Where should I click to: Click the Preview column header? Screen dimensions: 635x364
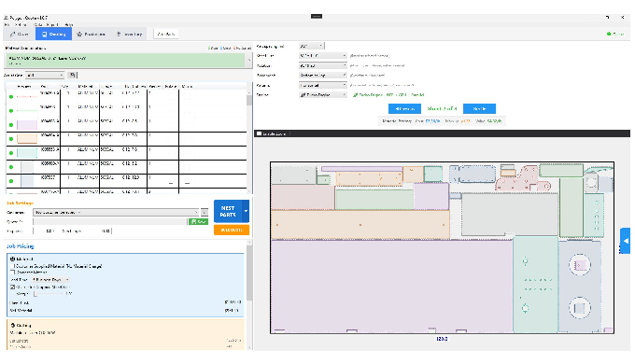[x=23, y=86]
